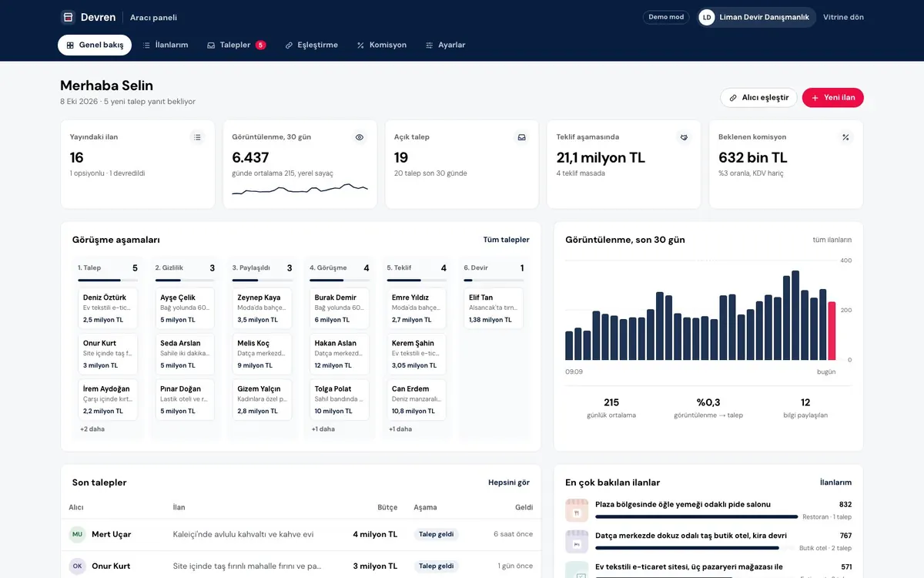924x578 pixels.
Task: Click the eye icon on Görüntülenme card
Action: point(360,137)
